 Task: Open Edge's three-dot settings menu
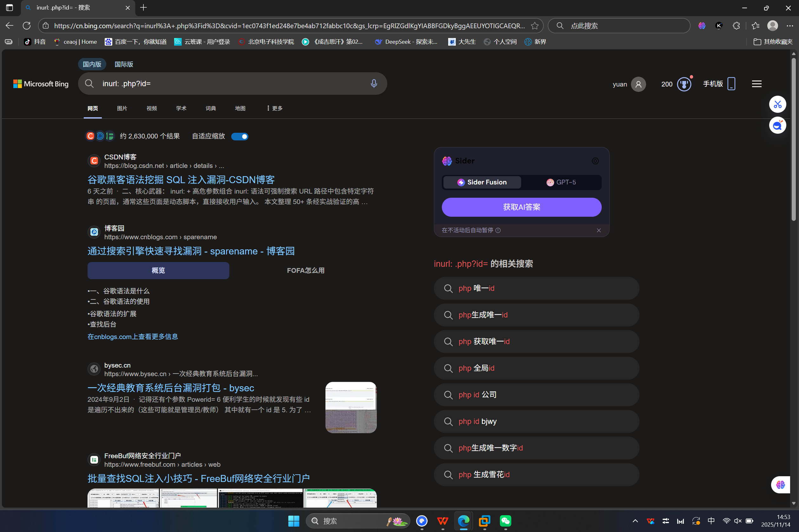coord(790,25)
